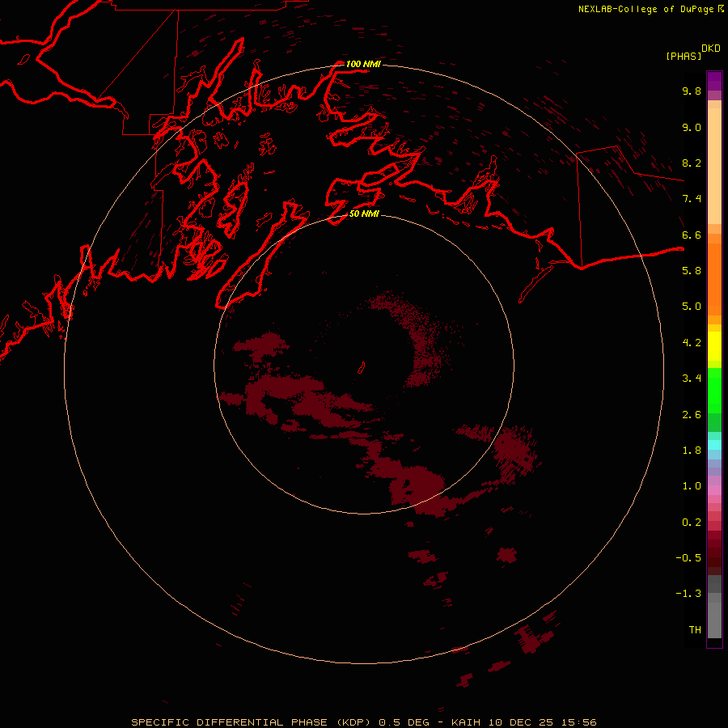Click the 50 NMI range ring label
This screenshot has width=728, height=728.
(x=365, y=214)
